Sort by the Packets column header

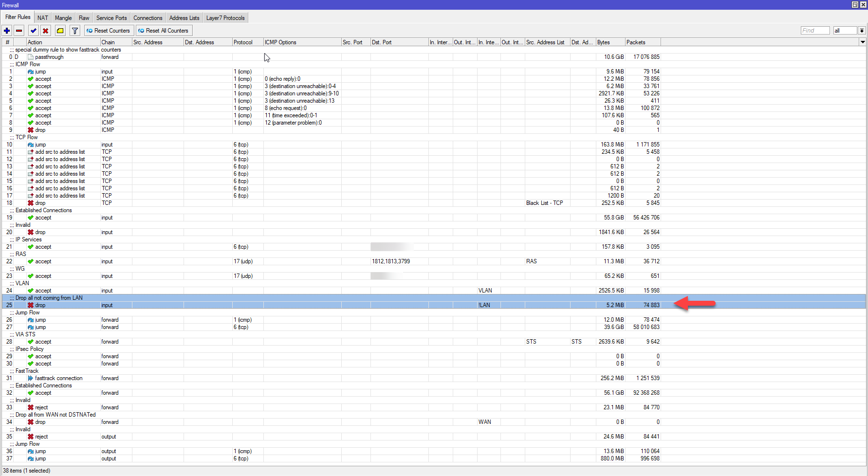[x=642, y=42]
